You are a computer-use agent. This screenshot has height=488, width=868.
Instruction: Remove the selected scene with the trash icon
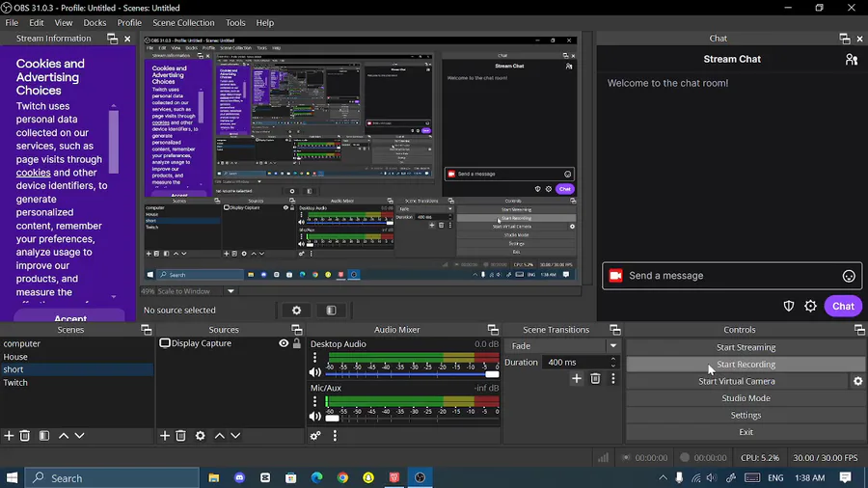click(x=26, y=436)
